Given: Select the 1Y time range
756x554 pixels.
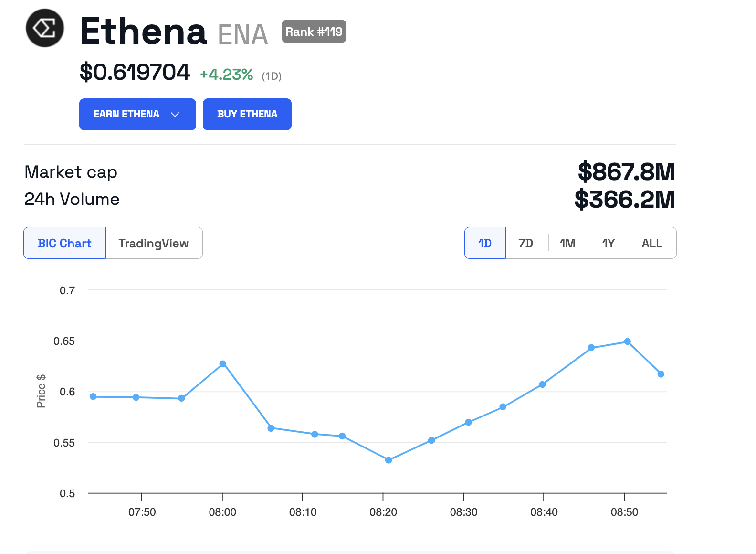Looking at the screenshot, I should pos(609,243).
